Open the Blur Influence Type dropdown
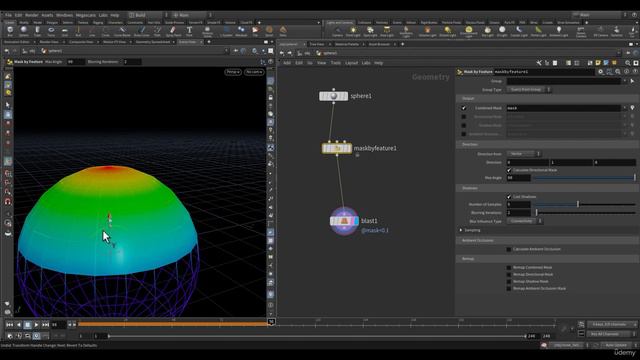Screen dimensions: 640x360 click(524, 221)
